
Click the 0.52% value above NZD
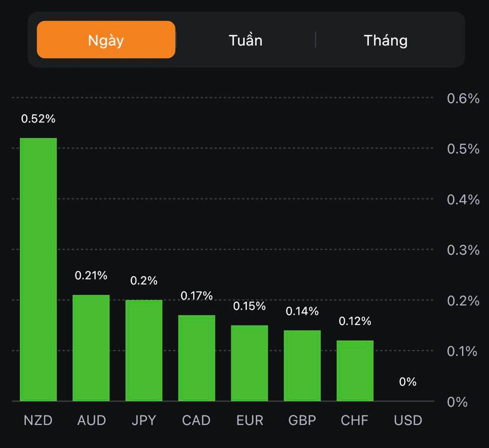pyautogui.click(x=38, y=119)
